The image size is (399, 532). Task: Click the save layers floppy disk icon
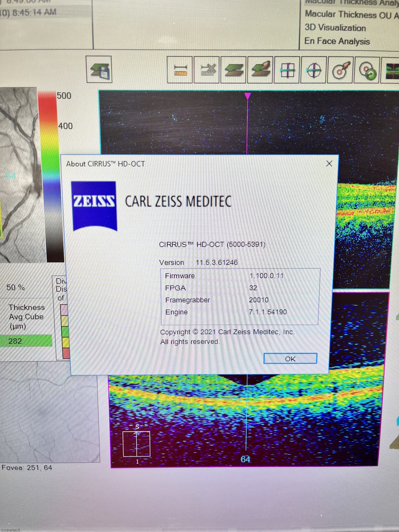pyautogui.click(x=99, y=69)
